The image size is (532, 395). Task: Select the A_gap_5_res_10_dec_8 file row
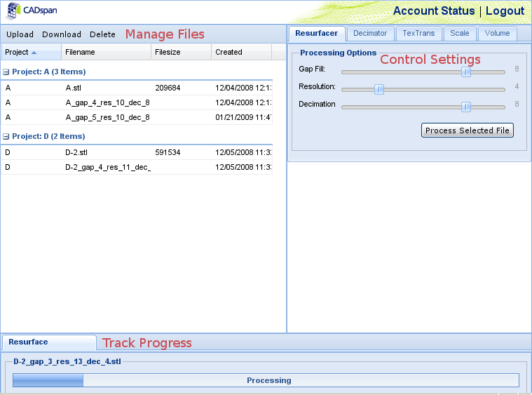137,117
